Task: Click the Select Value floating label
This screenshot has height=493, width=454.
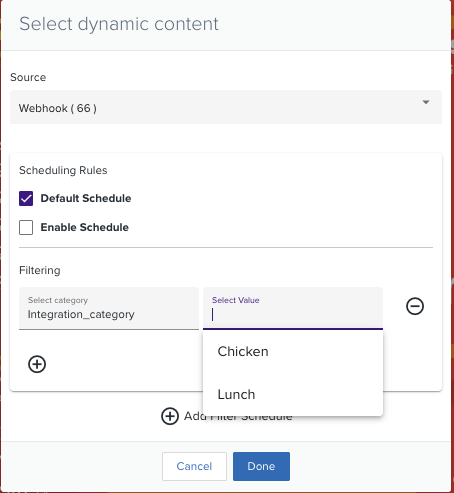Action: [x=236, y=300]
